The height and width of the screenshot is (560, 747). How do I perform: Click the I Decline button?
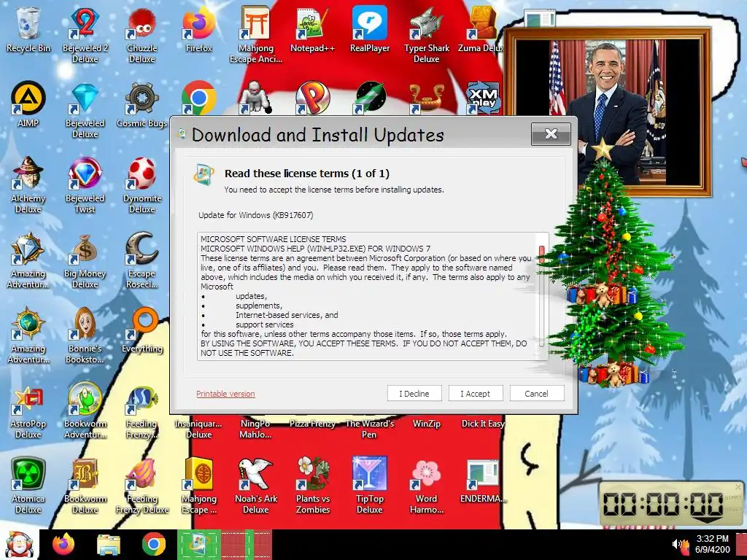pos(414,393)
